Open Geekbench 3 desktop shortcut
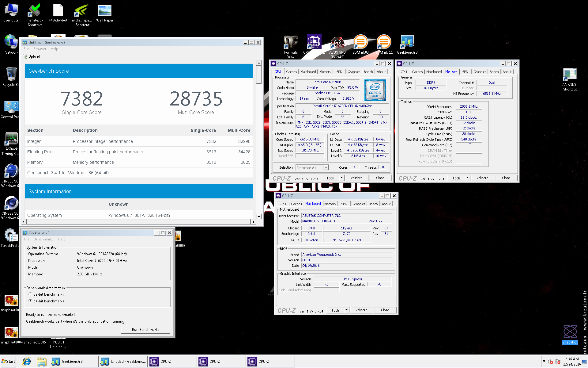 coord(407,44)
